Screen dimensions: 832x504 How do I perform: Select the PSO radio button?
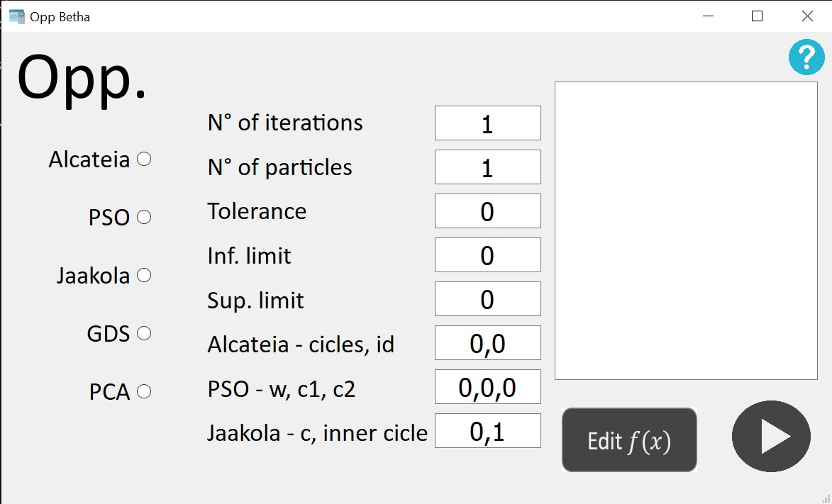(x=144, y=218)
